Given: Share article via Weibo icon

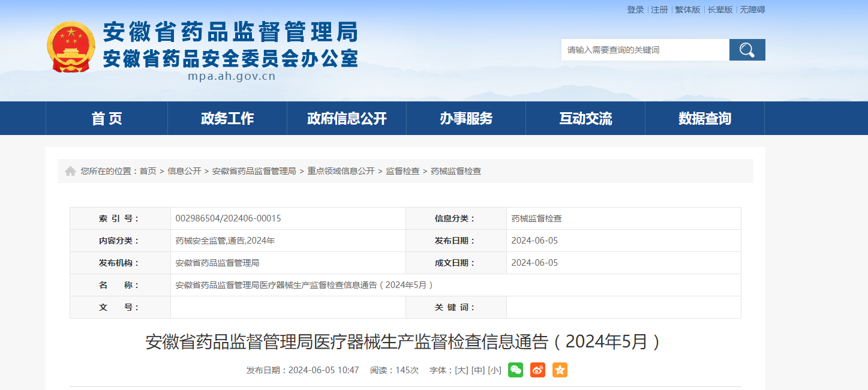Looking at the screenshot, I should [537, 370].
